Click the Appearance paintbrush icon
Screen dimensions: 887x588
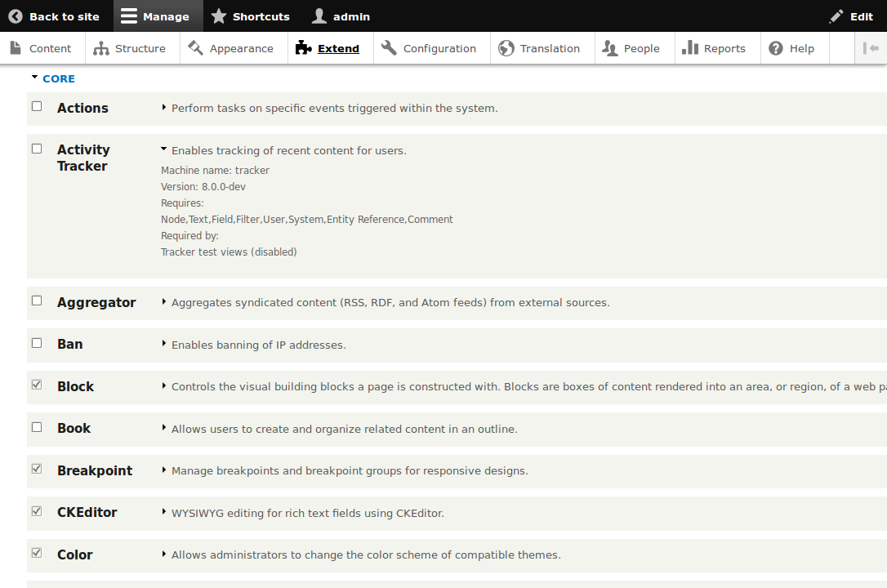pyautogui.click(x=195, y=48)
